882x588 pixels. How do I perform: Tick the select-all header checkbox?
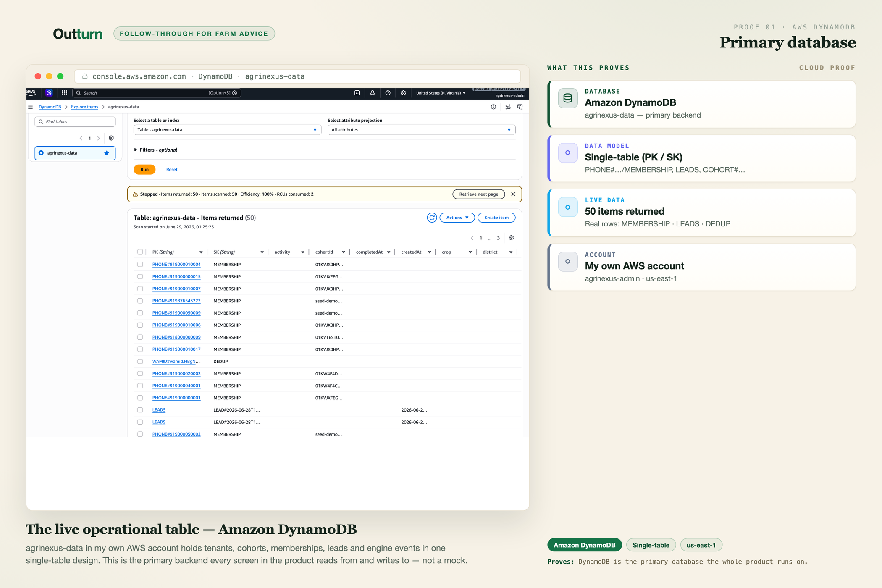pos(140,252)
